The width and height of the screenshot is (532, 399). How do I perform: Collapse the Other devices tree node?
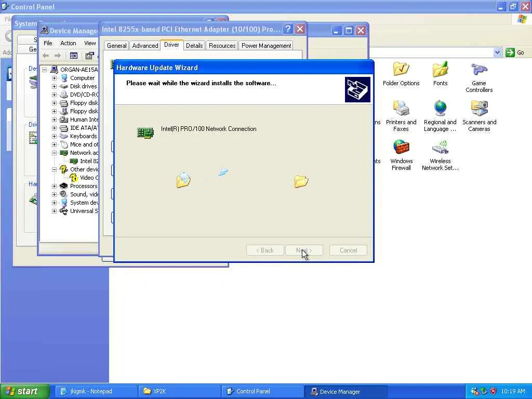coord(54,169)
